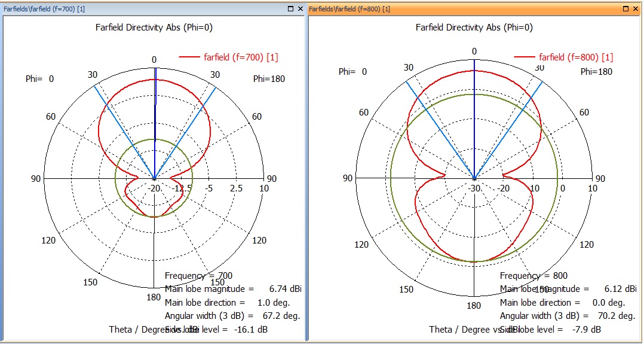Click the 180 angle label in f=700 plot

point(154,297)
